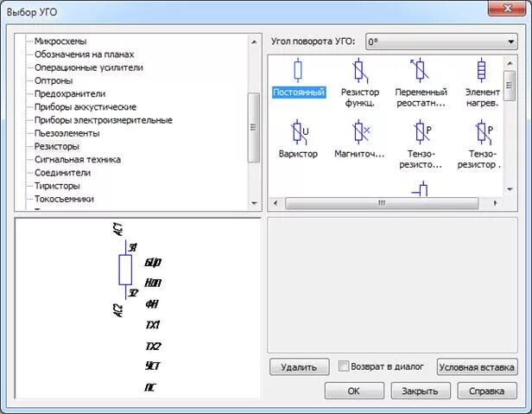The height and width of the screenshot is (414, 532).
Task: Select the Магниточ... resistor symbol
Action: coord(359,139)
